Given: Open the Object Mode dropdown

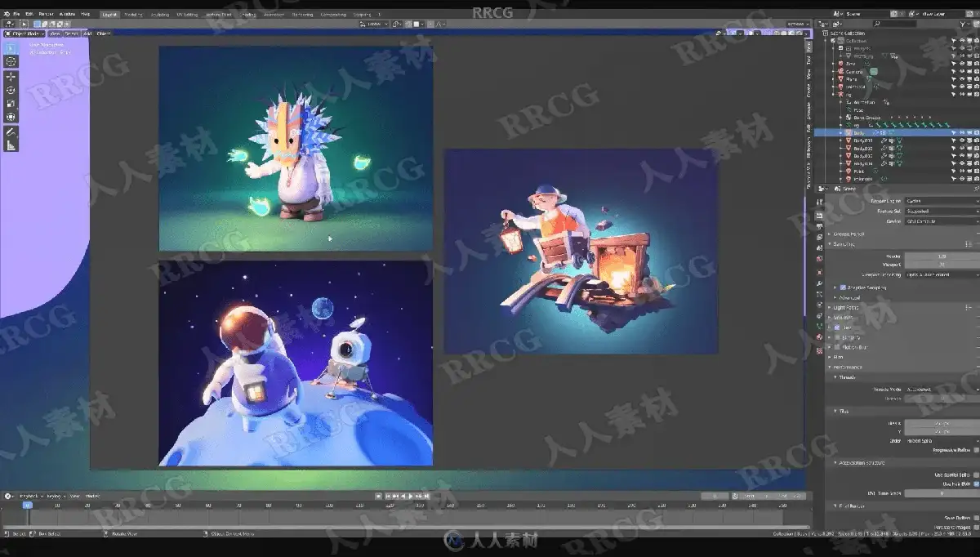Looking at the screenshot, I should (x=24, y=33).
